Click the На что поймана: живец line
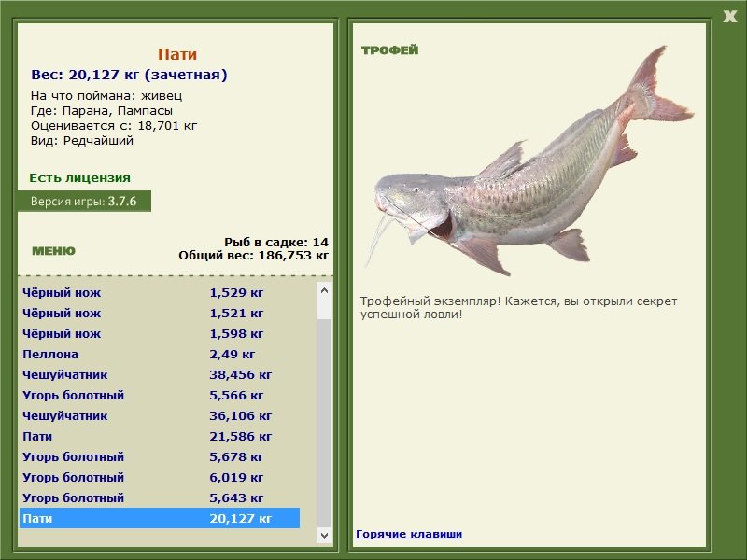This screenshot has width=747, height=560. 106,96
